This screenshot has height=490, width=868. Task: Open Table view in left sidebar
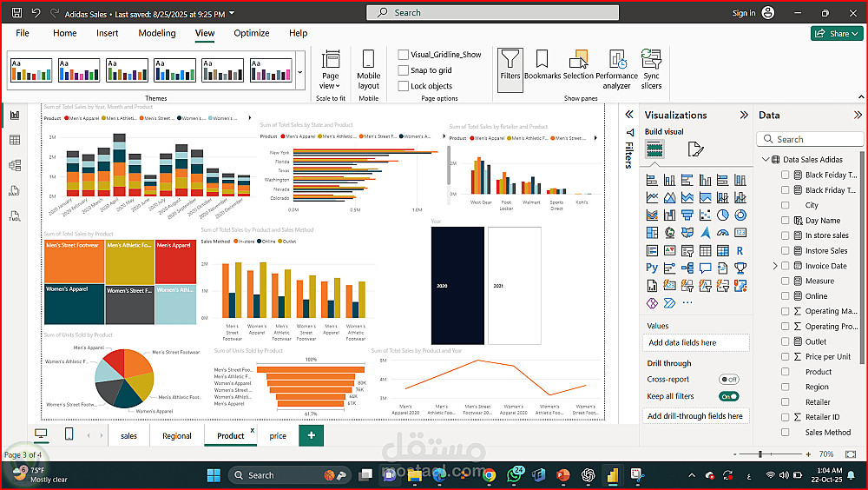coord(15,140)
